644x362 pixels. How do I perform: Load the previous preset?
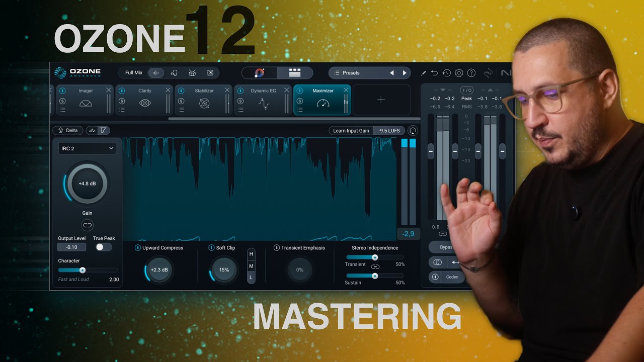[x=392, y=73]
